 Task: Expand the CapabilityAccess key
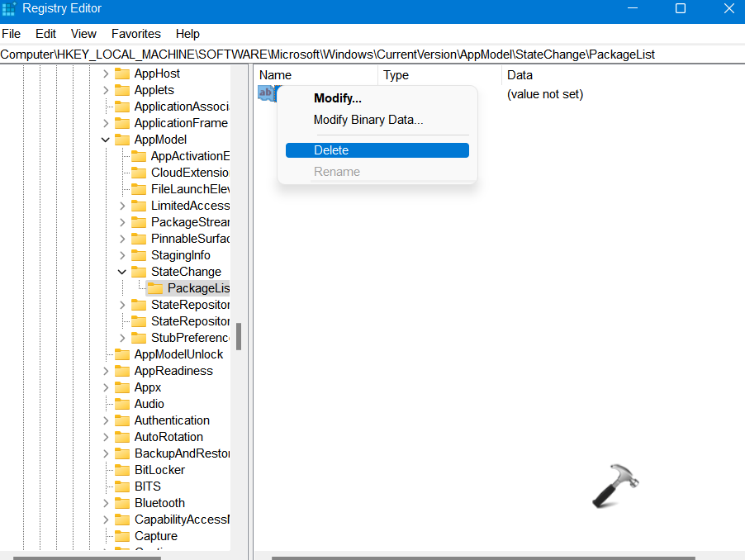coord(106,520)
